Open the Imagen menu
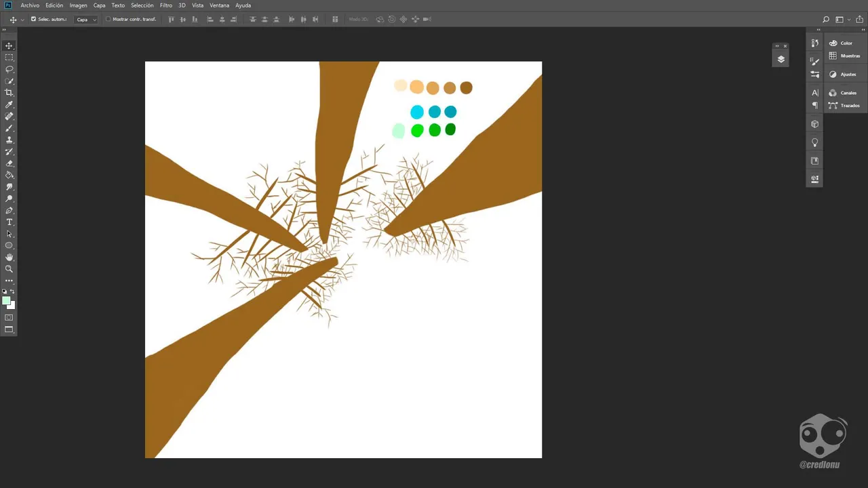Image resolution: width=868 pixels, height=488 pixels. pyautogui.click(x=78, y=5)
